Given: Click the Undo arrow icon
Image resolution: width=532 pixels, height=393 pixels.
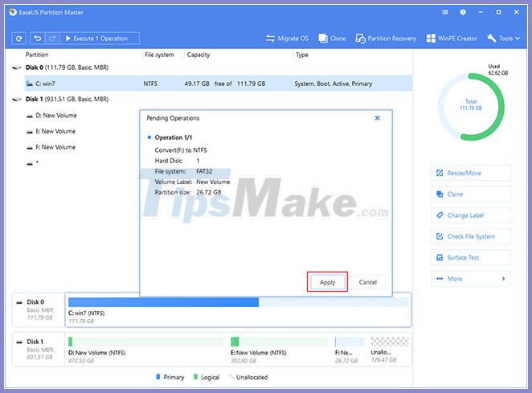Looking at the screenshot, I should click(38, 38).
